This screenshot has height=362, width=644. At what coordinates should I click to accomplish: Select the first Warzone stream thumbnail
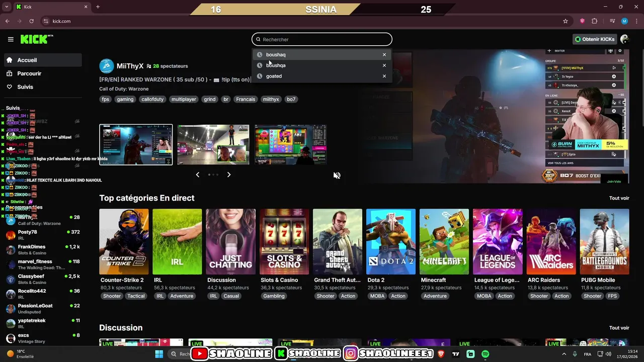(x=136, y=145)
